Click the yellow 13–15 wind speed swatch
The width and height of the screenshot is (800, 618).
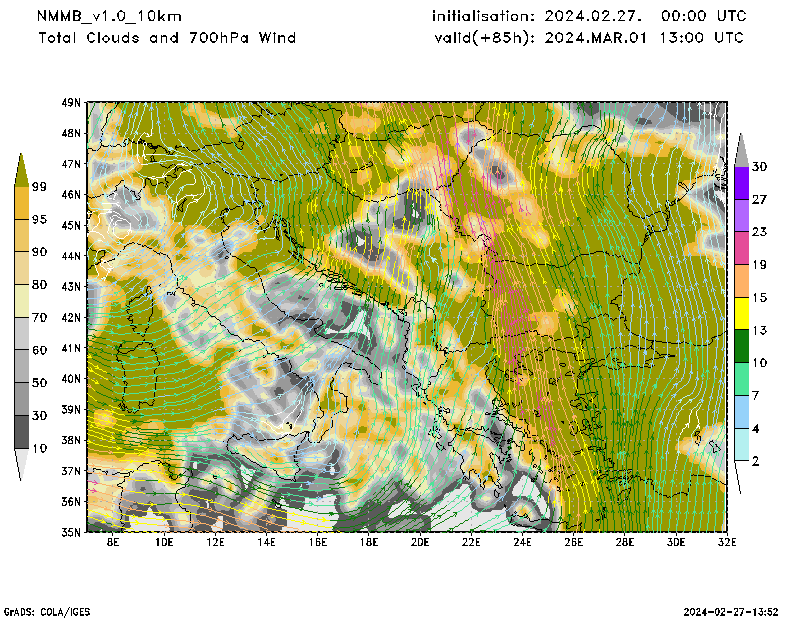click(741, 314)
